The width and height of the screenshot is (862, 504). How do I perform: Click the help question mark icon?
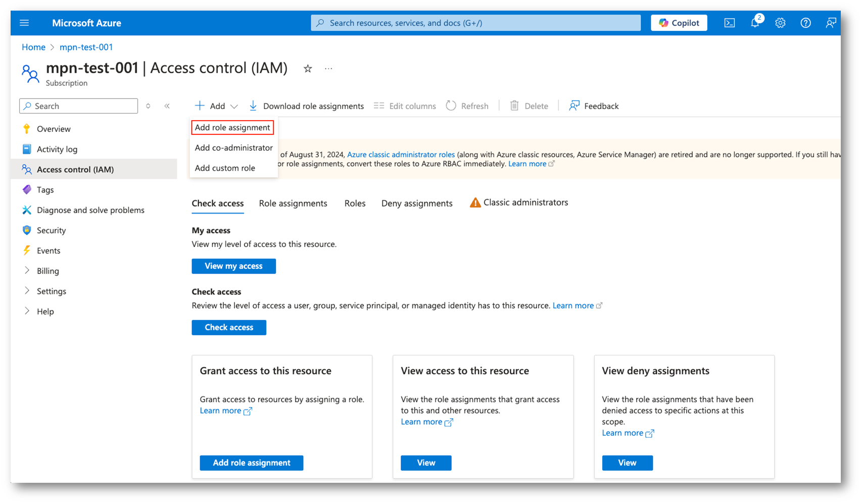pos(805,23)
